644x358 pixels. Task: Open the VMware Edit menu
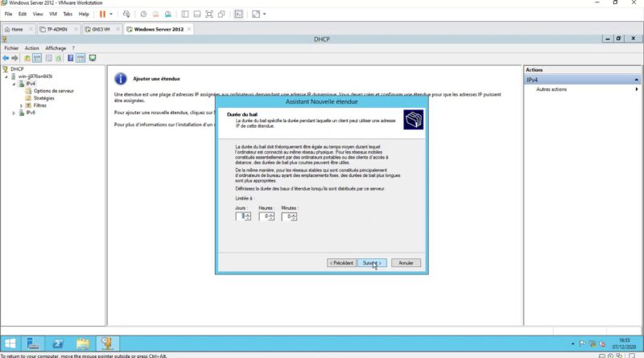point(23,14)
